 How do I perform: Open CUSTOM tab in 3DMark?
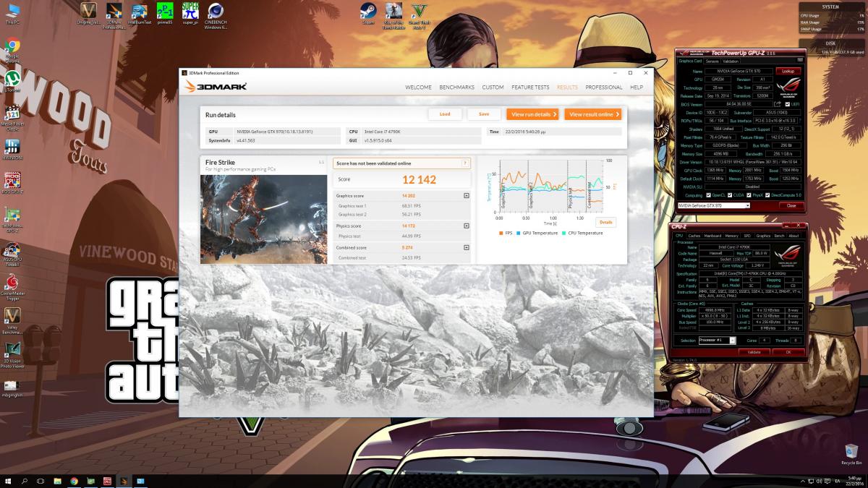click(x=493, y=87)
